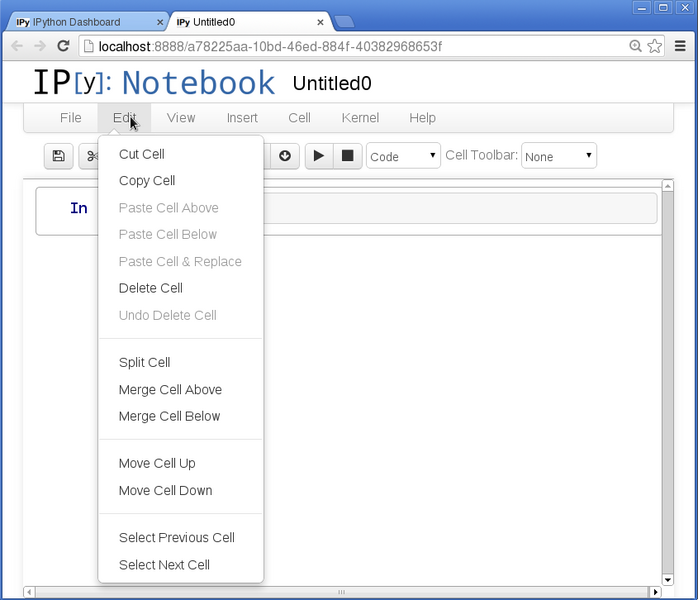Click the zoom magnifier icon in the address bar

point(635,46)
